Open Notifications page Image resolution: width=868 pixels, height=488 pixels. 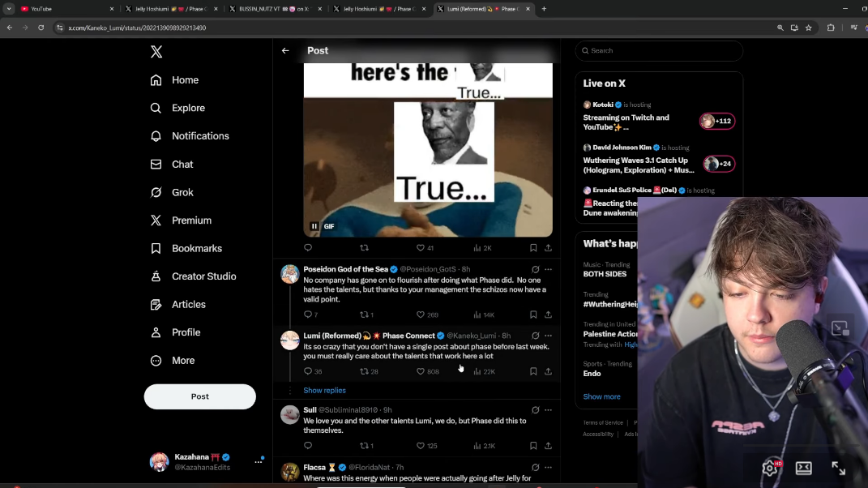click(x=190, y=136)
